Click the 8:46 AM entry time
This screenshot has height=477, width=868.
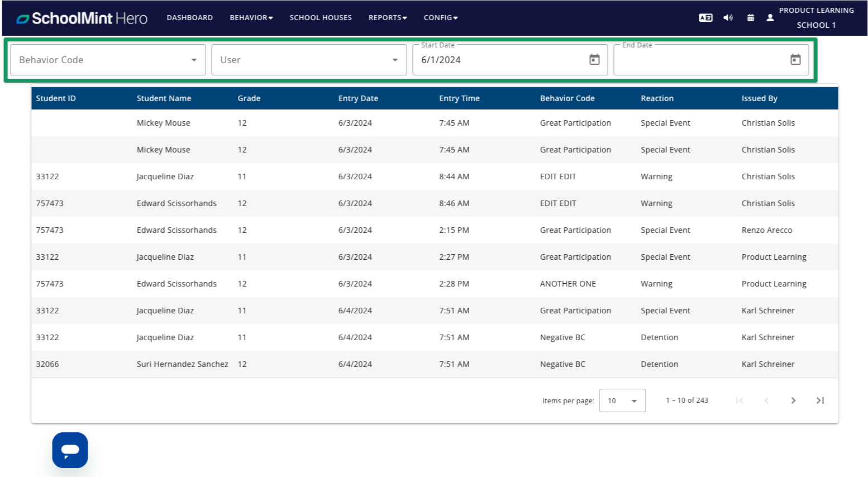pos(454,203)
